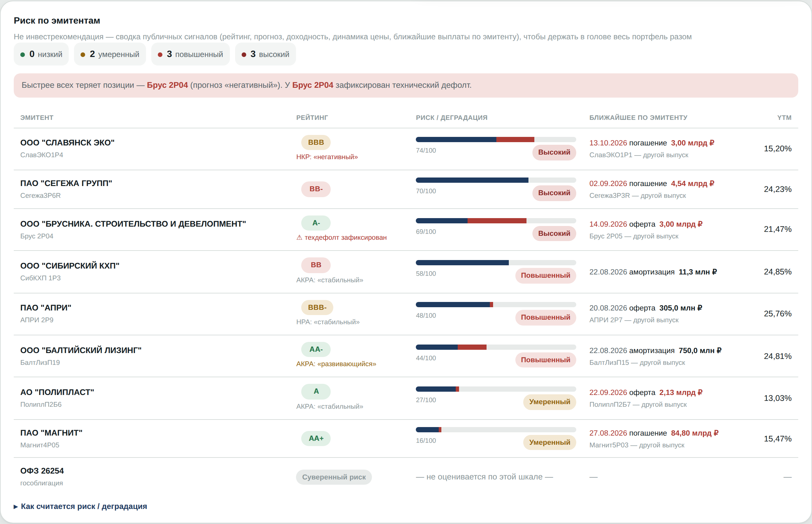
Task: Click the Сегежа Групп risk bar
Action: tap(496, 180)
